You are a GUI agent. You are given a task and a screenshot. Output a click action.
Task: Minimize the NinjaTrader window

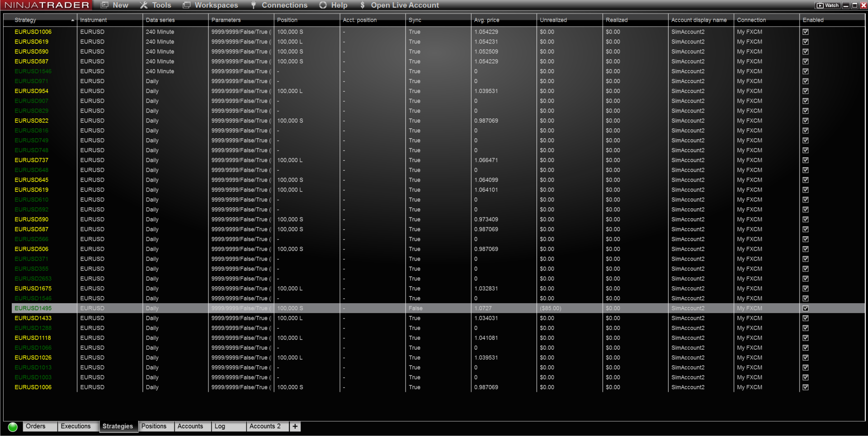[x=846, y=5]
